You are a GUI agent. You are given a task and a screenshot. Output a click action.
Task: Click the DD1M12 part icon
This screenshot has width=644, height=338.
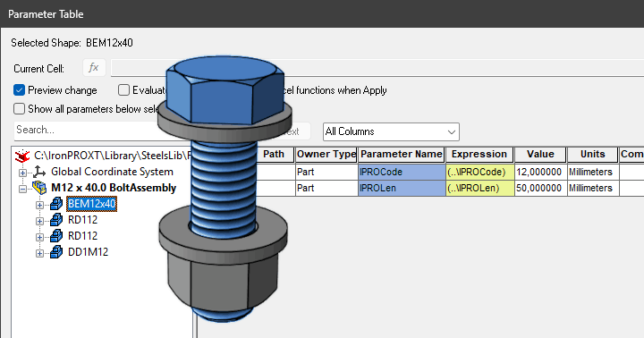pyautogui.click(x=56, y=252)
